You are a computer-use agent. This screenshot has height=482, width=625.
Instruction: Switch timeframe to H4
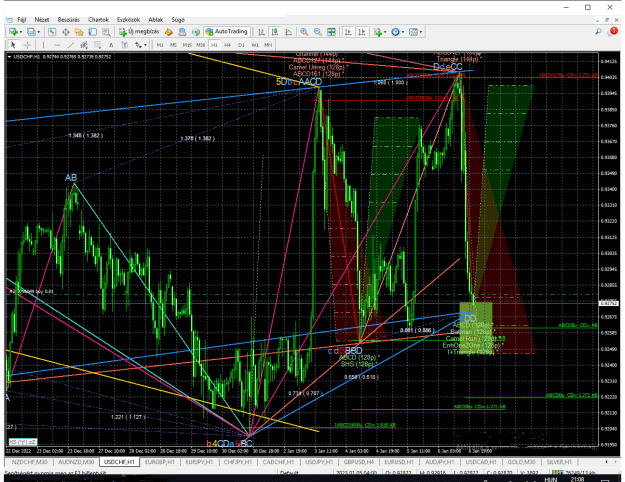coord(228,45)
